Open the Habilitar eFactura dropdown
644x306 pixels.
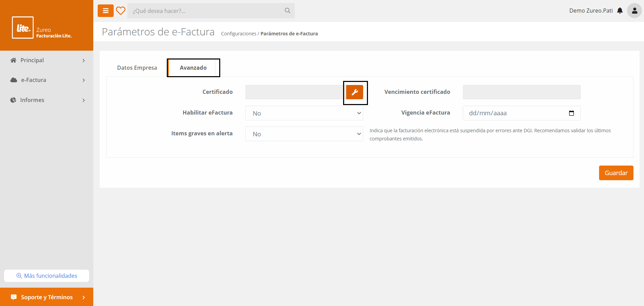(x=304, y=113)
